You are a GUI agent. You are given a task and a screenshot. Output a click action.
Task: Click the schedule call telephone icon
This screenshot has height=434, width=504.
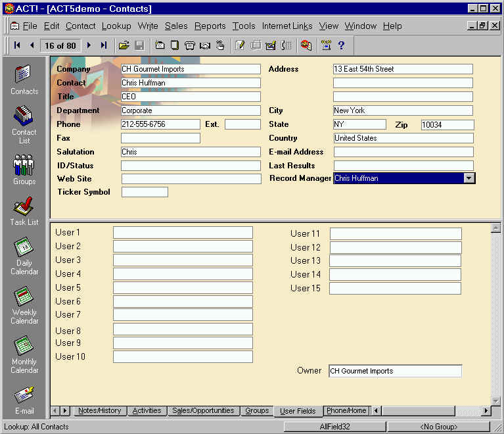pyautogui.click(x=190, y=45)
